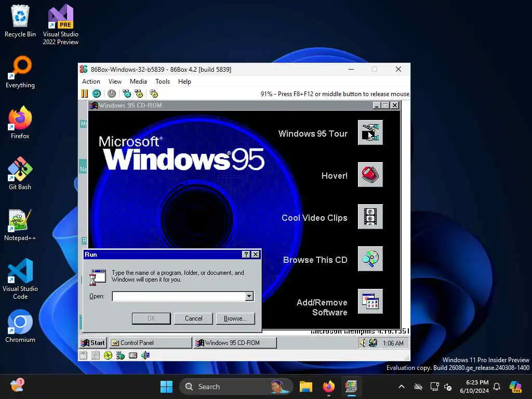Open Visual Studio 2022 Preview desktop shortcut
Screen dimensions: 532x399
pos(61,24)
